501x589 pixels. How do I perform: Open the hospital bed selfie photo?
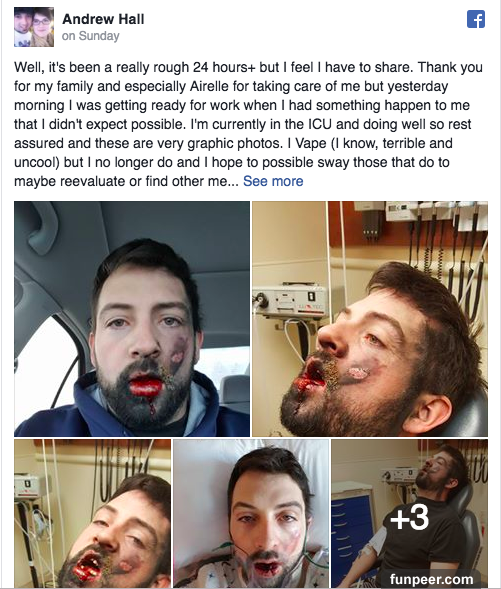251,513
